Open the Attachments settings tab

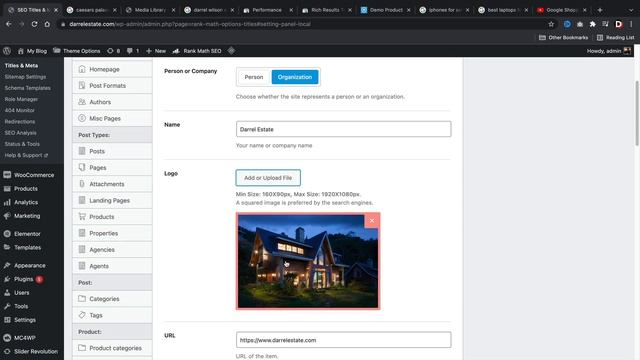112,184
